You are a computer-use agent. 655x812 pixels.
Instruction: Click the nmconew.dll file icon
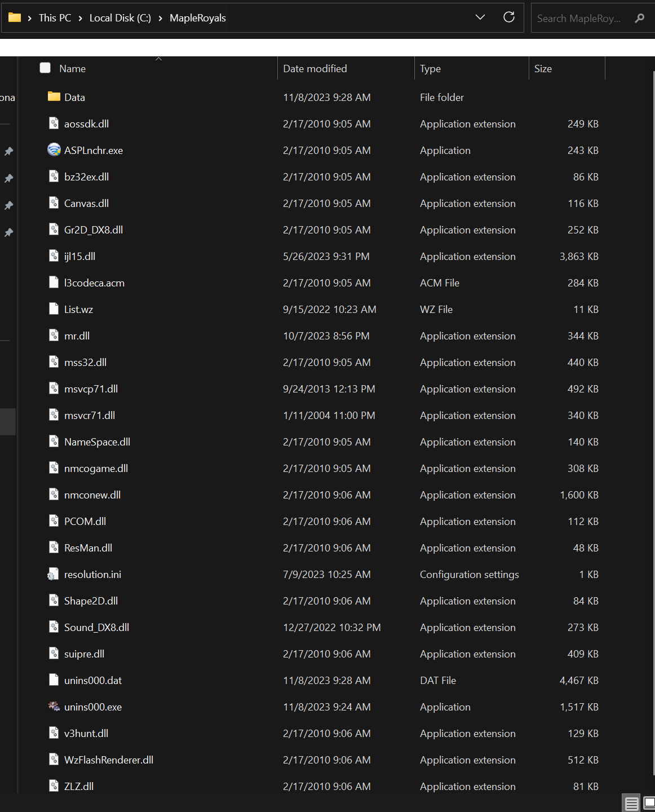pos(54,495)
